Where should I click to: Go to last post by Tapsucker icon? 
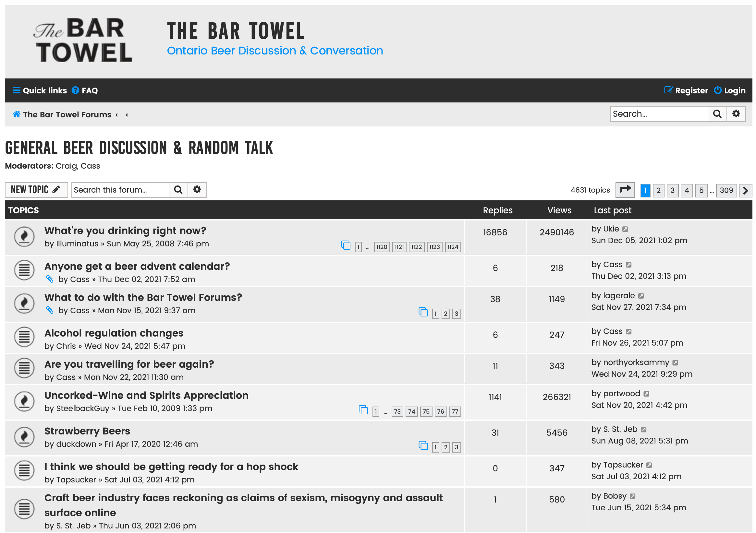coord(649,466)
